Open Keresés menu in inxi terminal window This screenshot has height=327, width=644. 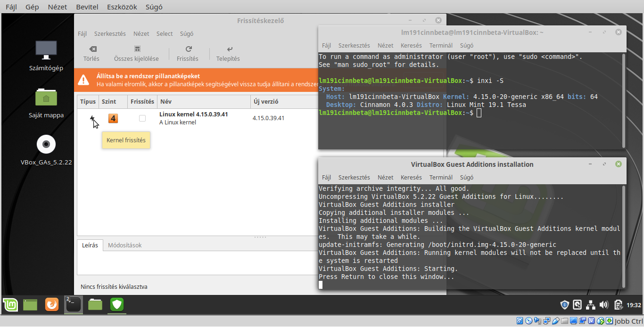[411, 46]
